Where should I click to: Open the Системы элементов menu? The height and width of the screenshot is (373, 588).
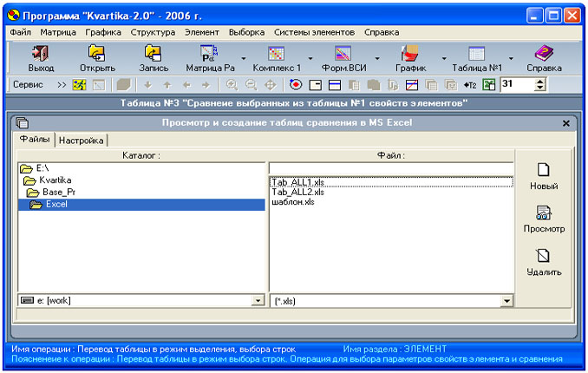pos(314,33)
